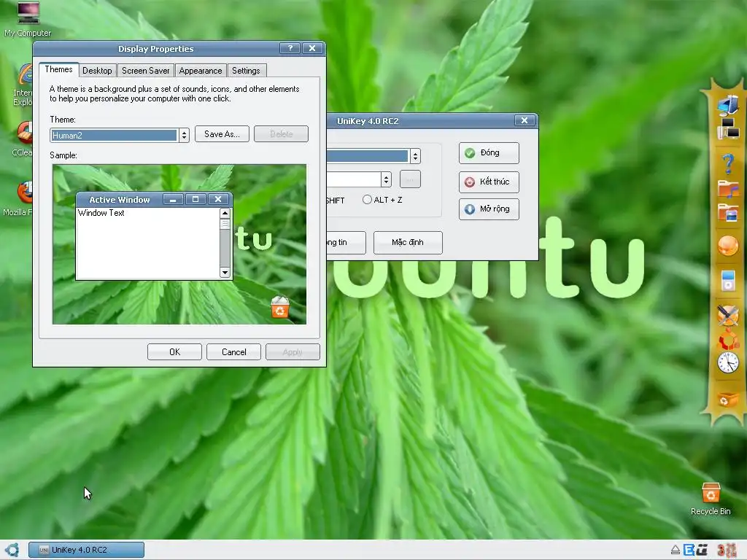Click the Start button Ubuntu logo
747x560 pixels.
click(x=12, y=550)
